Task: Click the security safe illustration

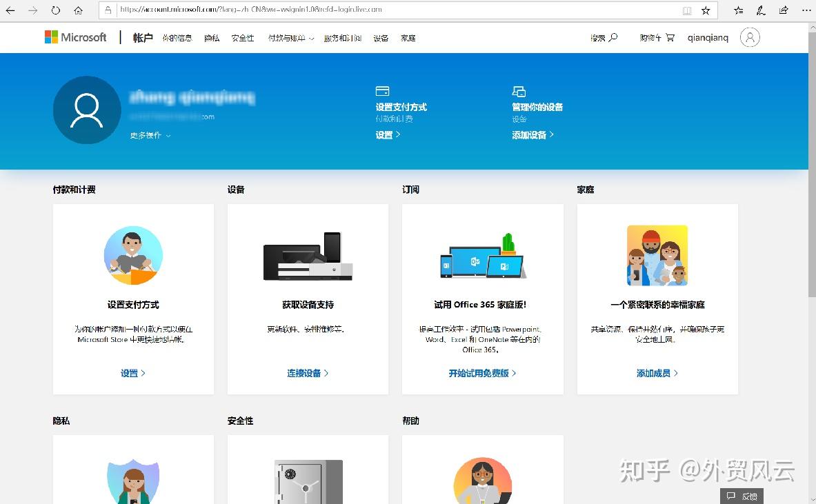Action: pyautogui.click(x=308, y=482)
